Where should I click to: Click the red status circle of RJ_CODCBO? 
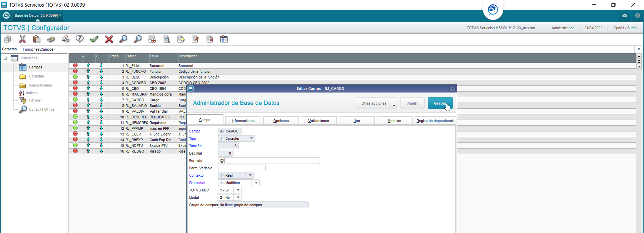[75, 82]
